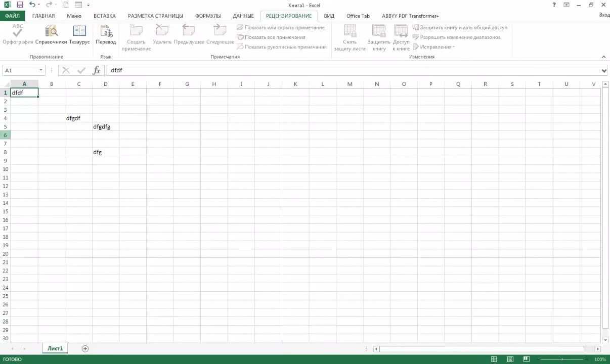Switch to Normal view in the status bar

(x=494, y=359)
